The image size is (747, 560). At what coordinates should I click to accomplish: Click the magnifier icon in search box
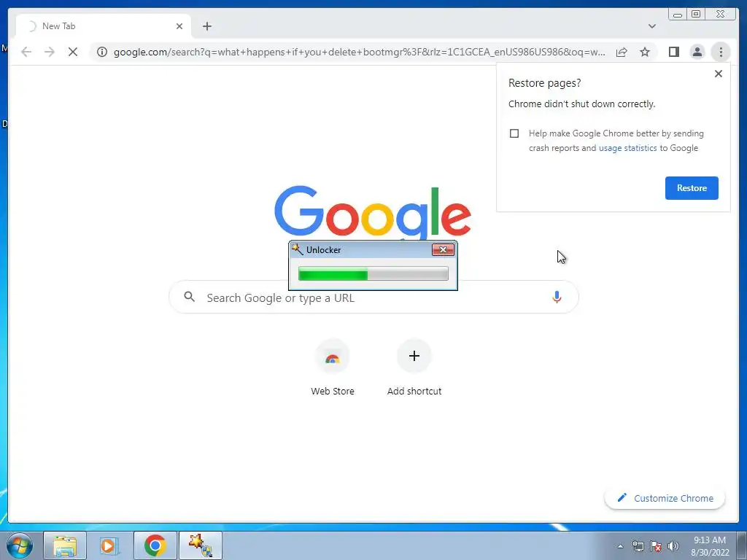pyautogui.click(x=189, y=297)
